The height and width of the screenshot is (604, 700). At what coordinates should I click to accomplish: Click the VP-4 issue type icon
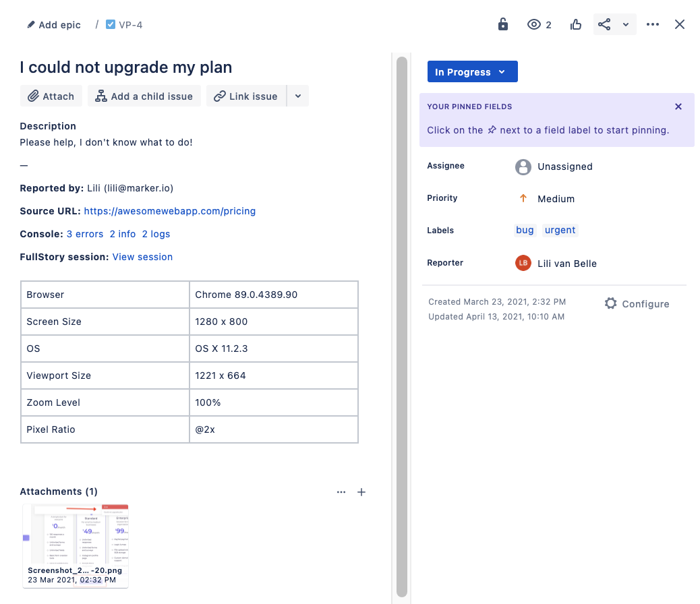tap(111, 24)
